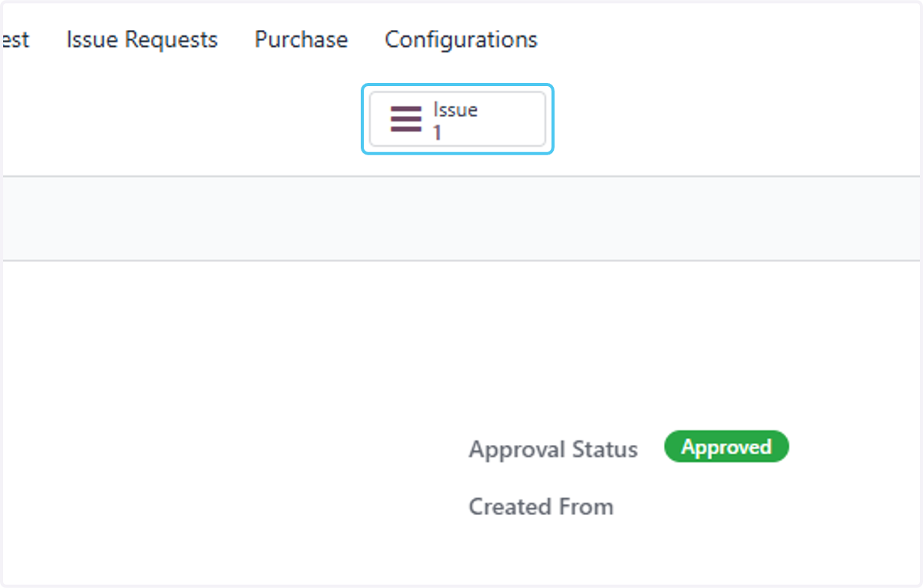This screenshot has width=923, height=588.
Task: Click the word 'Issue' in the stat button
Action: pyautogui.click(x=455, y=110)
